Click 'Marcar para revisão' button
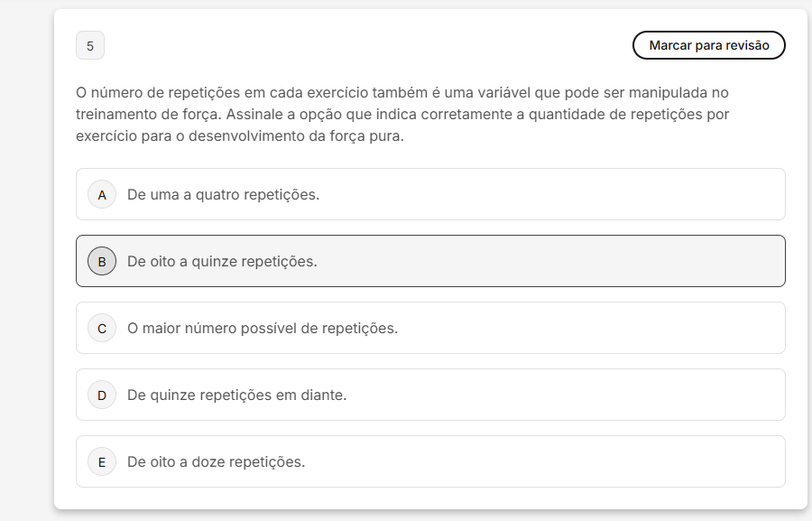Screen dimensions: 812x521 (x=709, y=45)
